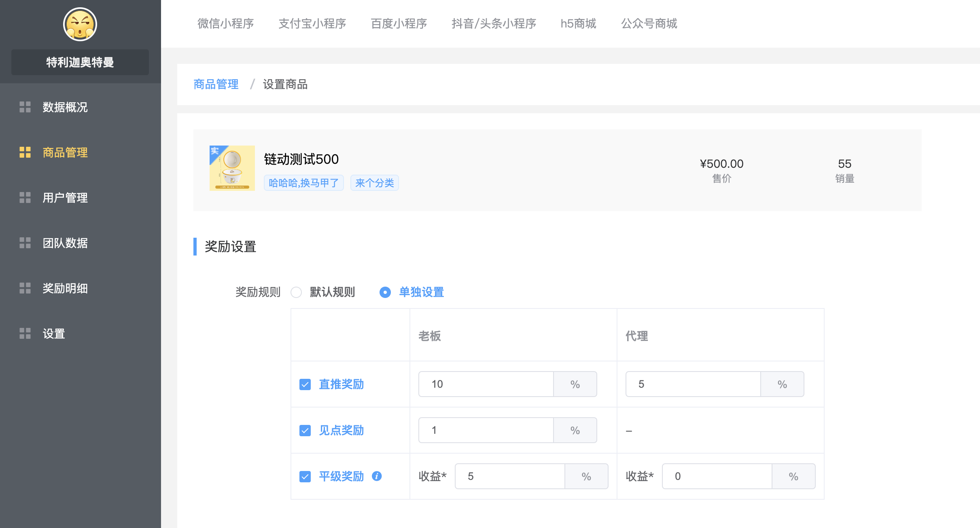Click the 数据概况 sidebar grid icon
The width and height of the screenshot is (980, 528).
coord(25,107)
